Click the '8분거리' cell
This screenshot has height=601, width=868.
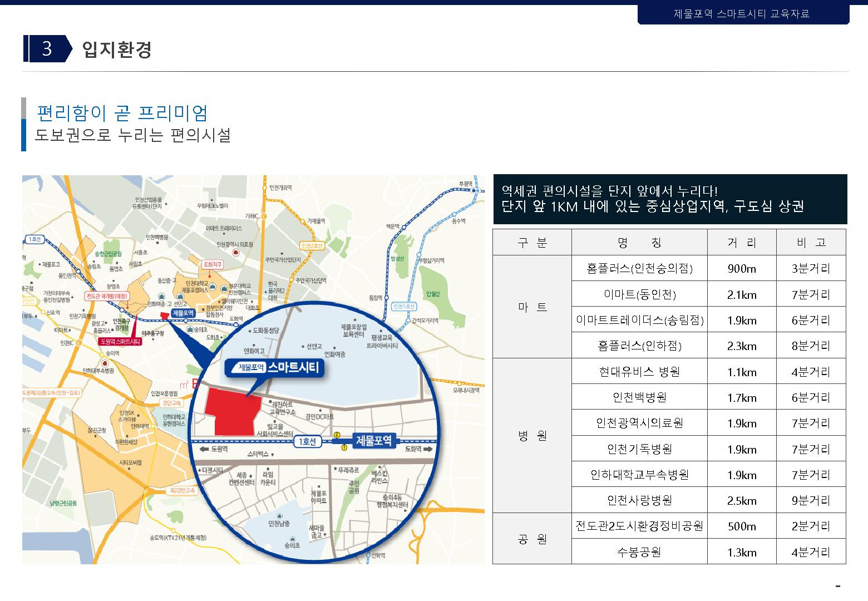pos(811,346)
